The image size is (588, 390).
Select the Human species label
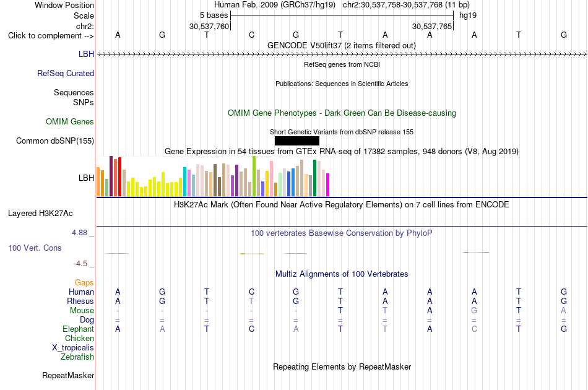coord(81,292)
